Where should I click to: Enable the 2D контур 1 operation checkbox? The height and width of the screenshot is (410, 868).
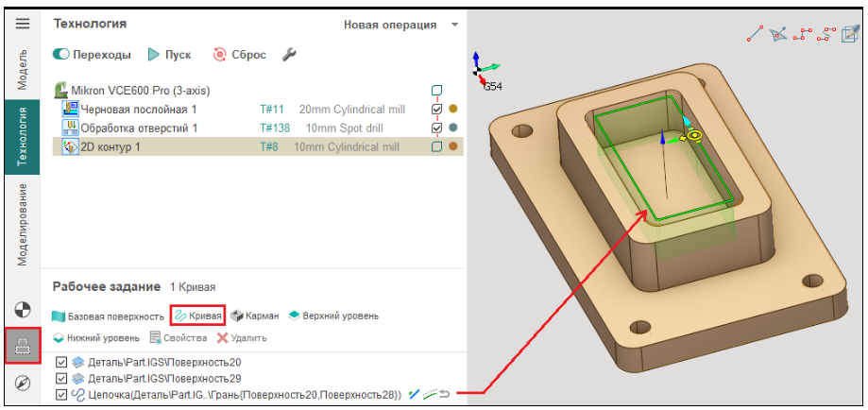[x=436, y=146]
